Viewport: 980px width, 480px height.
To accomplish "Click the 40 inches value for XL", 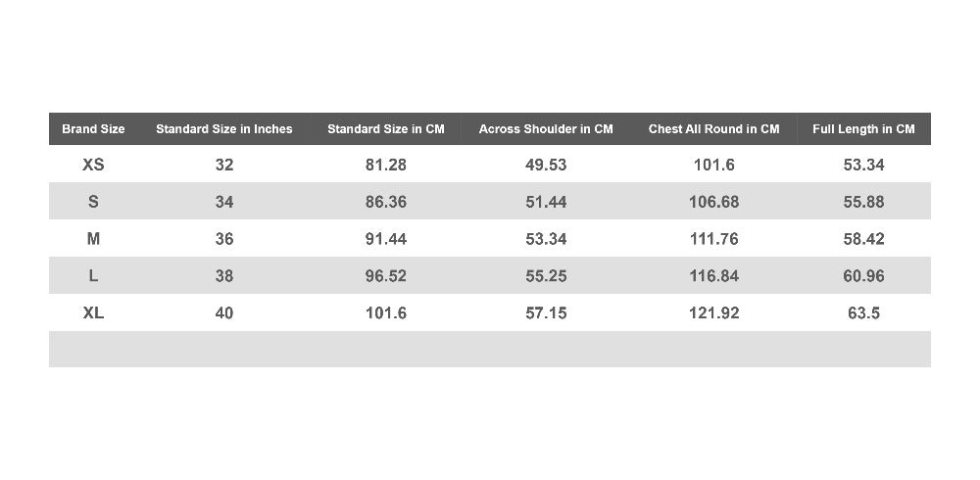I will click(223, 312).
